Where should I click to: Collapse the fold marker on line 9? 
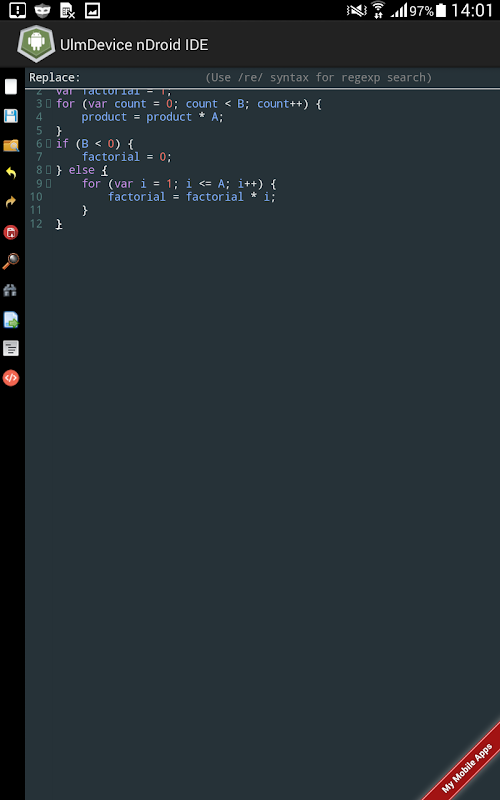point(48,183)
